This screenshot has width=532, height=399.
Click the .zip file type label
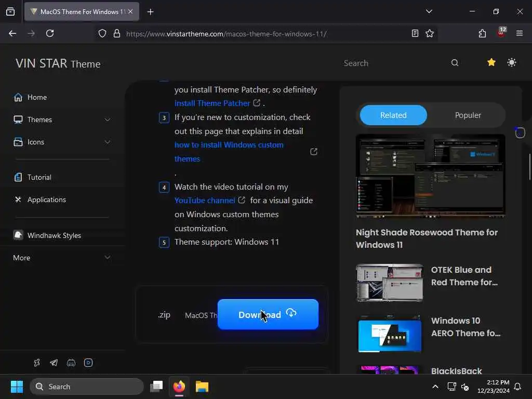point(164,315)
